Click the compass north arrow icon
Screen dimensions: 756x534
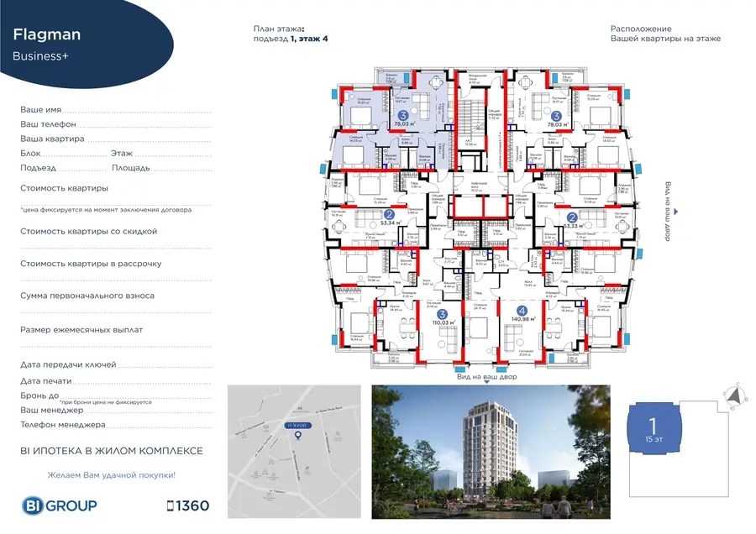735,396
